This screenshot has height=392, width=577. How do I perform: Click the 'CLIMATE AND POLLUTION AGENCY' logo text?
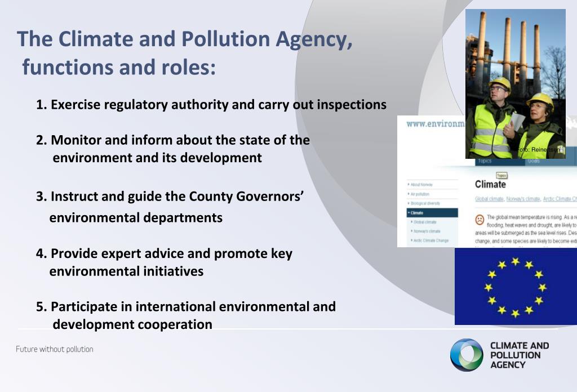519,355
